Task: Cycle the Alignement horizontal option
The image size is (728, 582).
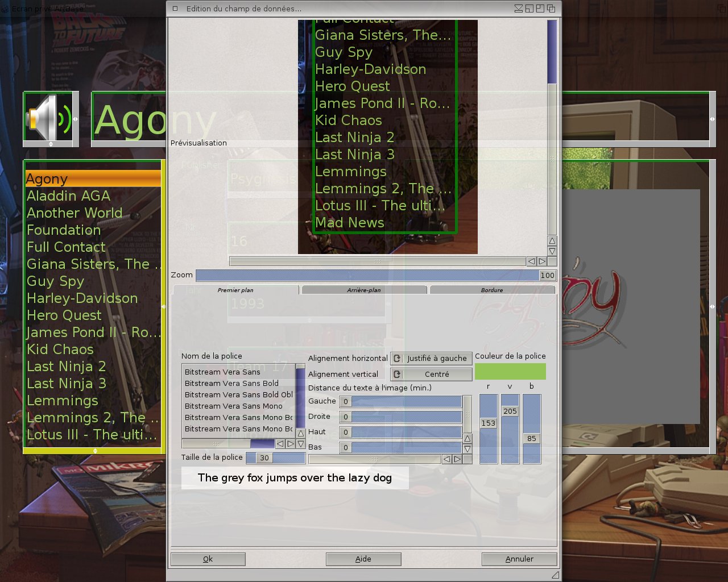Action: (x=432, y=358)
